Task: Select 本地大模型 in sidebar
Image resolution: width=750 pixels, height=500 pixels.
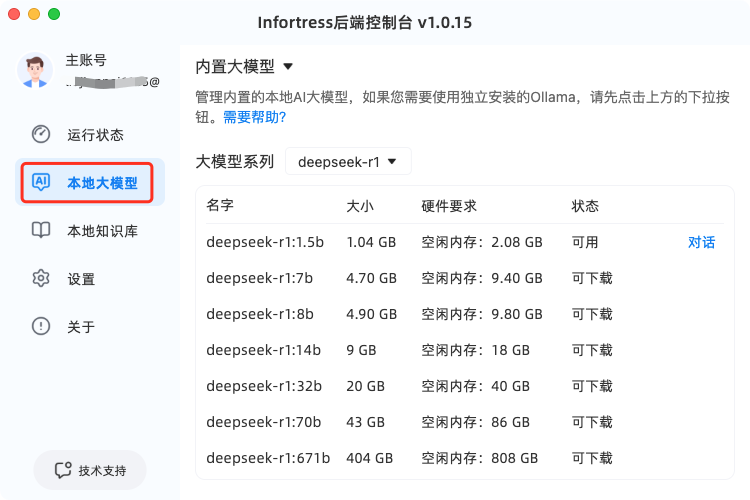Action: tap(90, 182)
